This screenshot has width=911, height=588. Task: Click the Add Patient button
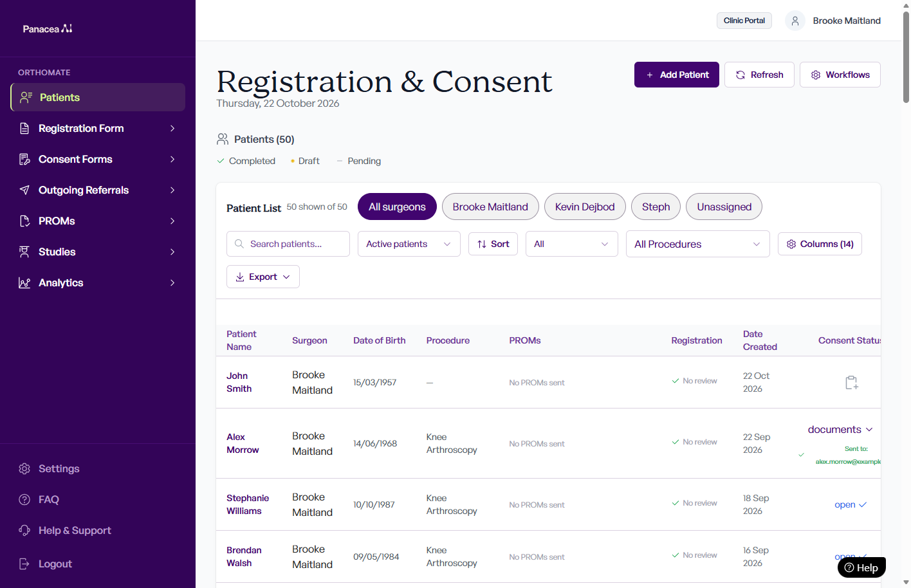click(677, 75)
